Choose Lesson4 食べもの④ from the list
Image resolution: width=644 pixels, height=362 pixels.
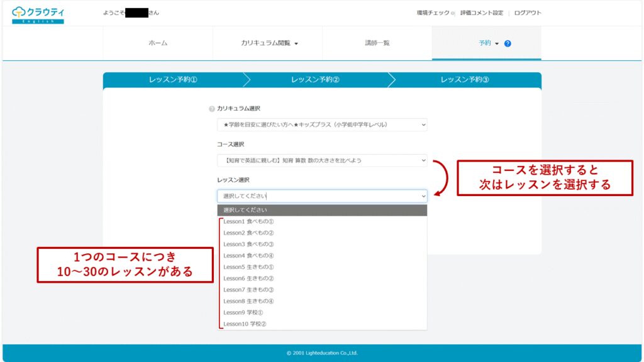248,256
